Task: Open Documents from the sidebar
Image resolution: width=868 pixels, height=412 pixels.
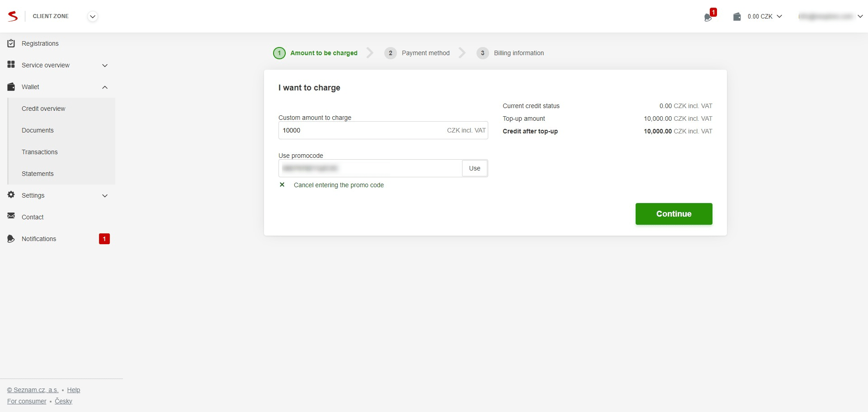Action: 38,130
